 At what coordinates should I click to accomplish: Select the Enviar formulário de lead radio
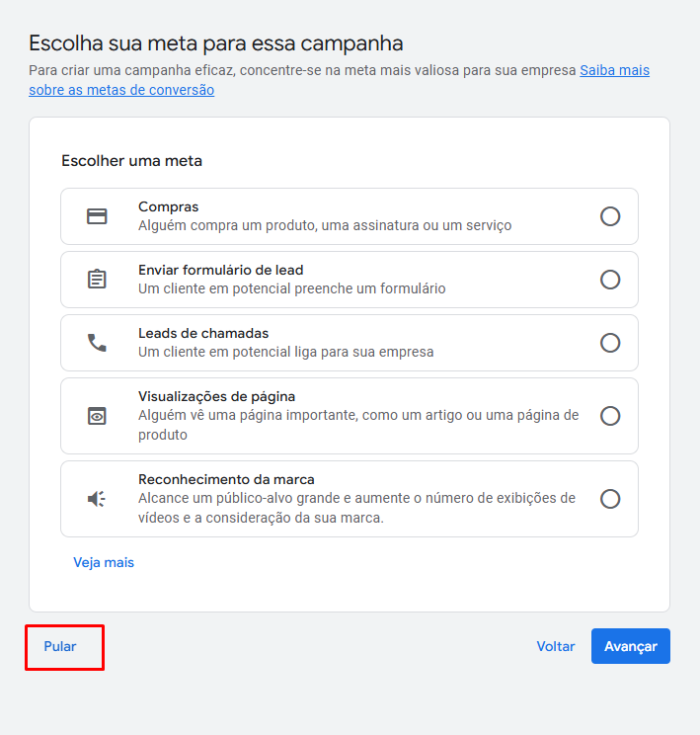click(x=610, y=280)
